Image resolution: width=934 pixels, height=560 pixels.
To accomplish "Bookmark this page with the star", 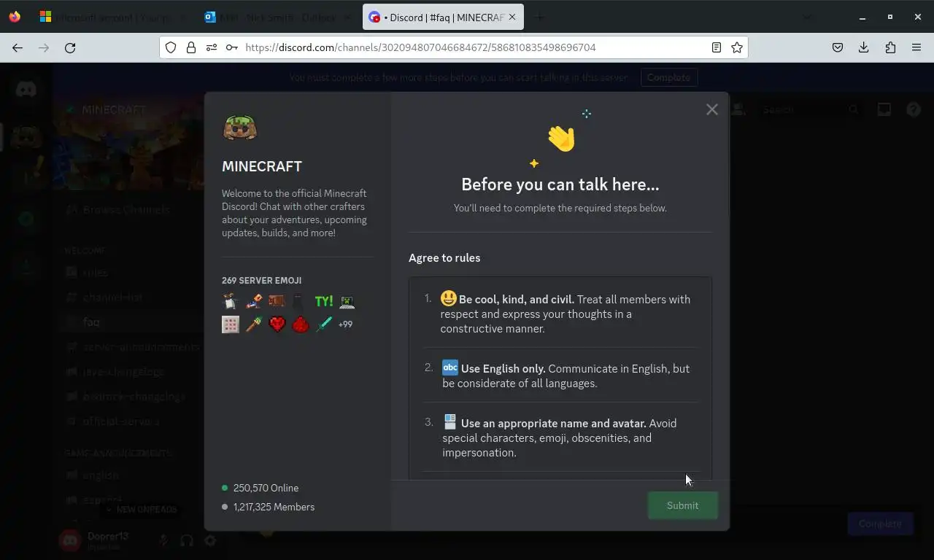I will tap(737, 47).
